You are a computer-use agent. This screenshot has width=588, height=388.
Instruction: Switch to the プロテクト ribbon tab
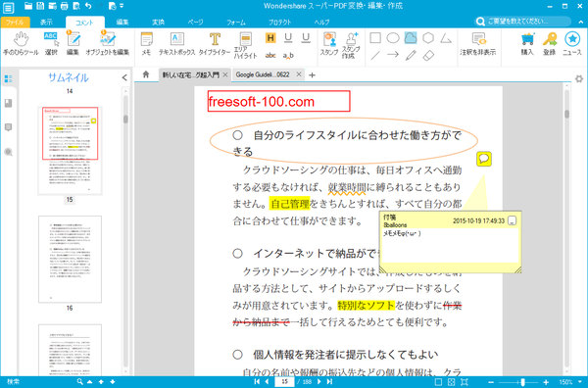(x=279, y=23)
